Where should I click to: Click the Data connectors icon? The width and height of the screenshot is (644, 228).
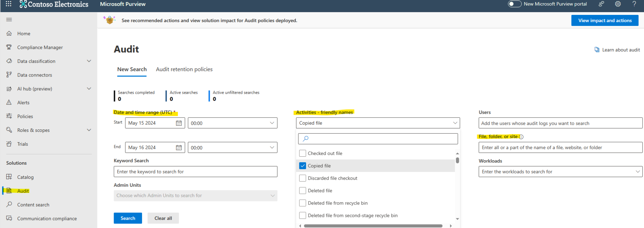9,75
